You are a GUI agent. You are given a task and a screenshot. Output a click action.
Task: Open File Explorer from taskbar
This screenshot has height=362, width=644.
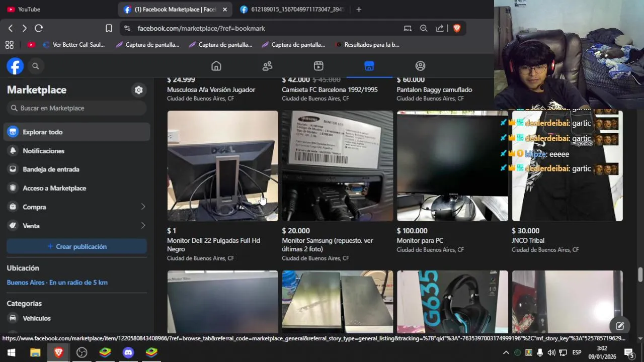[35, 352]
